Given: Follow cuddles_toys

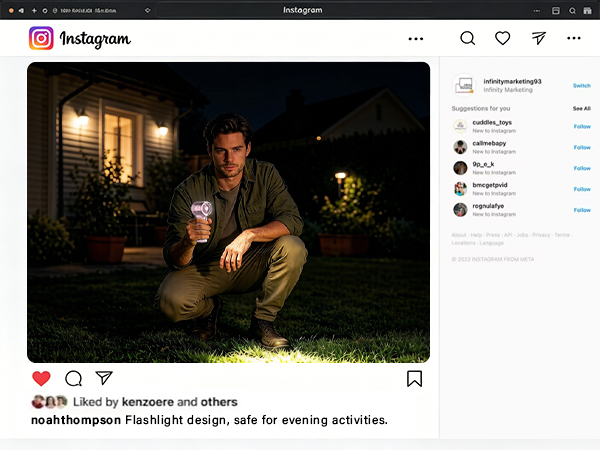Looking at the screenshot, I should point(582,127).
